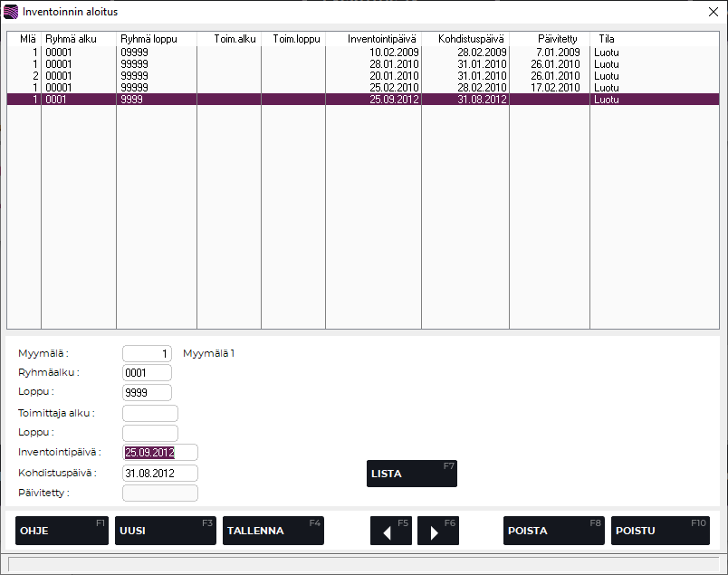Click the Inventointipäivä column header

click(x=373, y=39)
